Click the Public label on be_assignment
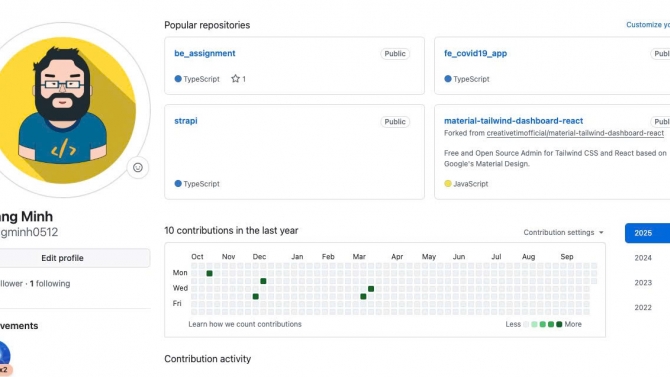 (x=395, y=54)
